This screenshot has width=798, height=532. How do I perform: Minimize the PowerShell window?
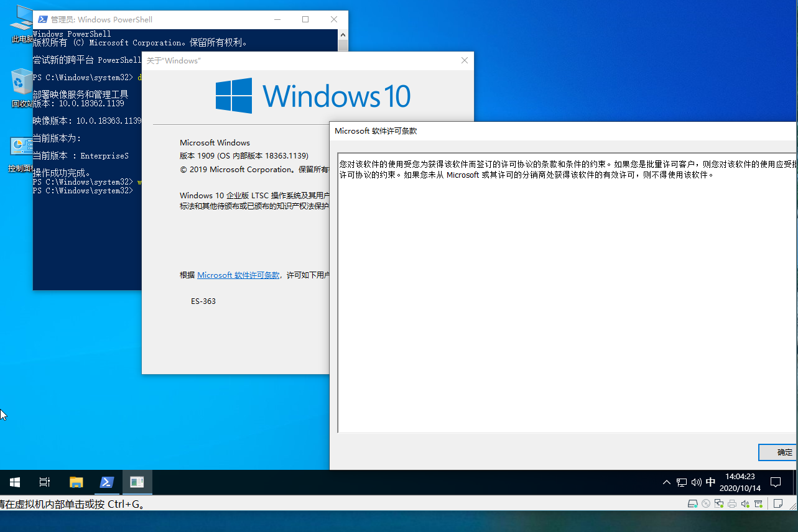coord(277,19)
